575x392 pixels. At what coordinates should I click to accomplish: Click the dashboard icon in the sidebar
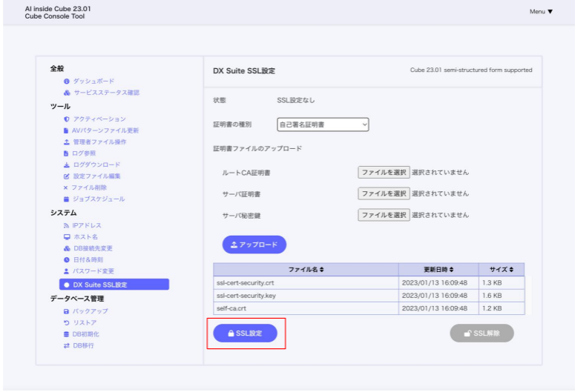(x=67, y=81)
